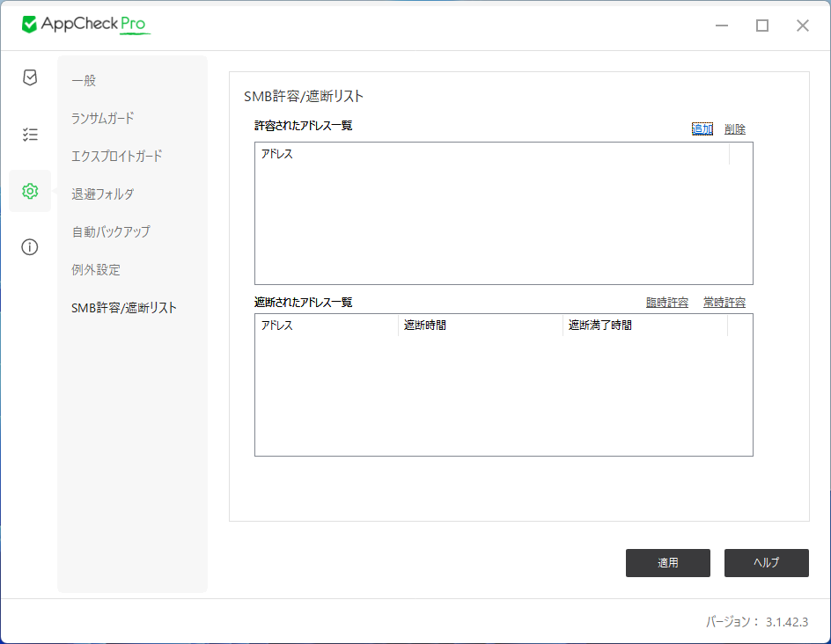Click 常時許容 above blocked address list
This screenshot has height=644, width=831.
click(x=724, y=301)
